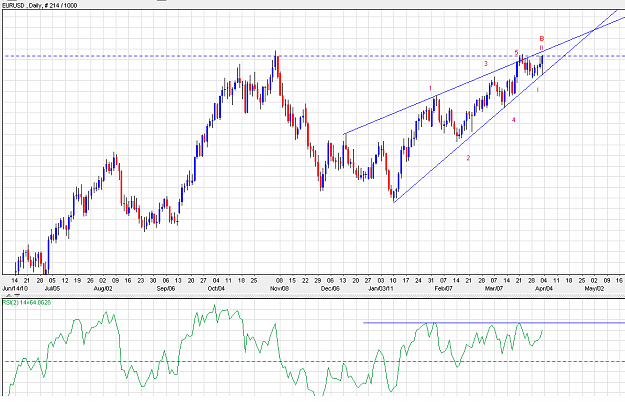This screenshot has height=402, width=625.
Task: Select the wave label "3" above the wedge
Action: 486,63
